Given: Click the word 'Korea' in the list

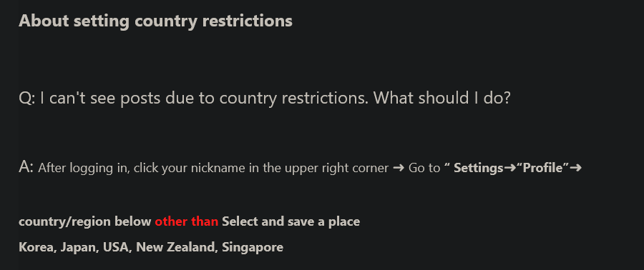Looking at the screenshot, I should pos(37,247).
